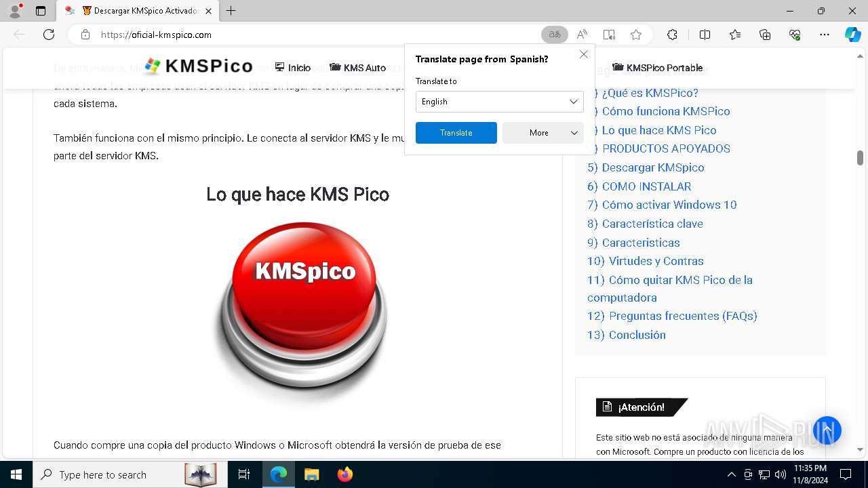This screenshot has height=488, width=868.
Task: Activate the Read aloud icon
Action: (x=582, y=35)
